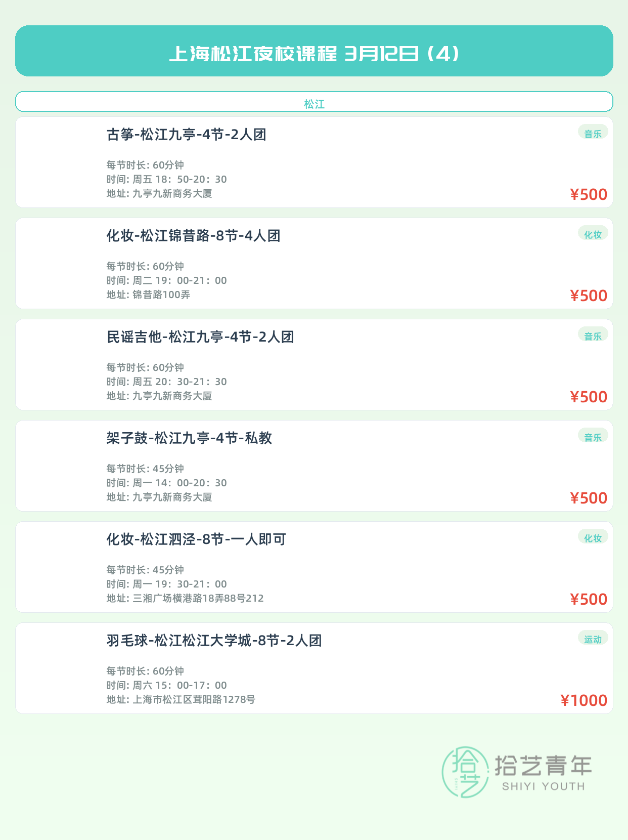Click the 化妆 tag on the 锦昔路 course

[x=593, y=234]
